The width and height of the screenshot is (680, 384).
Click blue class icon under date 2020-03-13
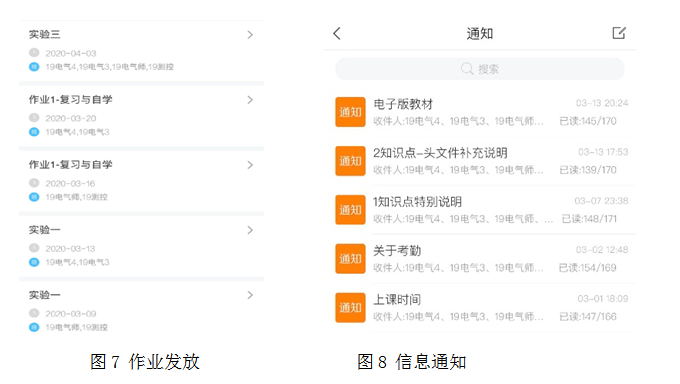tap(34, 262)
